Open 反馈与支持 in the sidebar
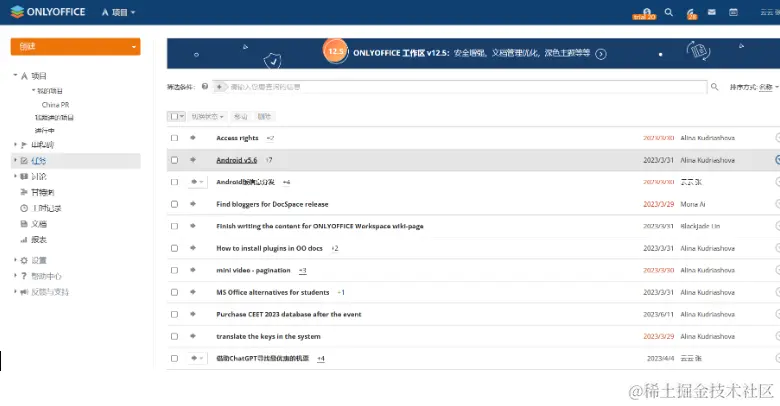The width and height of the screenshot is (780, 406). [50, 292]
